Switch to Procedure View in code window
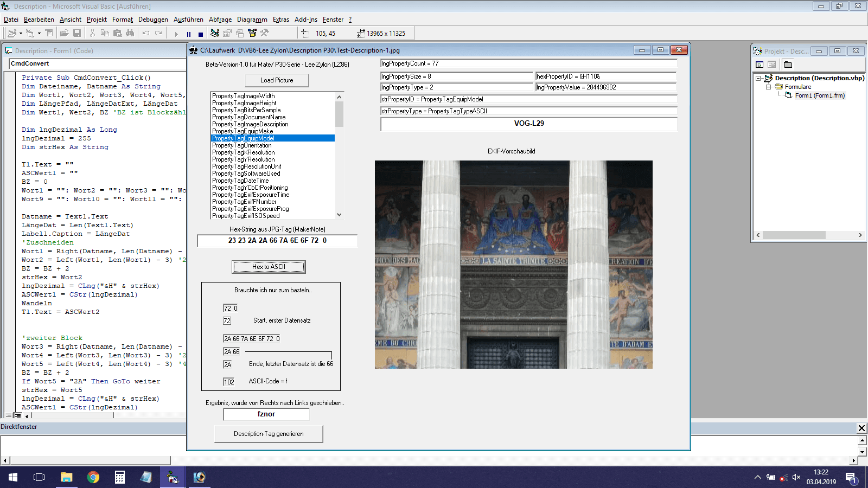The image size is (868, 488). coord(9,415)
